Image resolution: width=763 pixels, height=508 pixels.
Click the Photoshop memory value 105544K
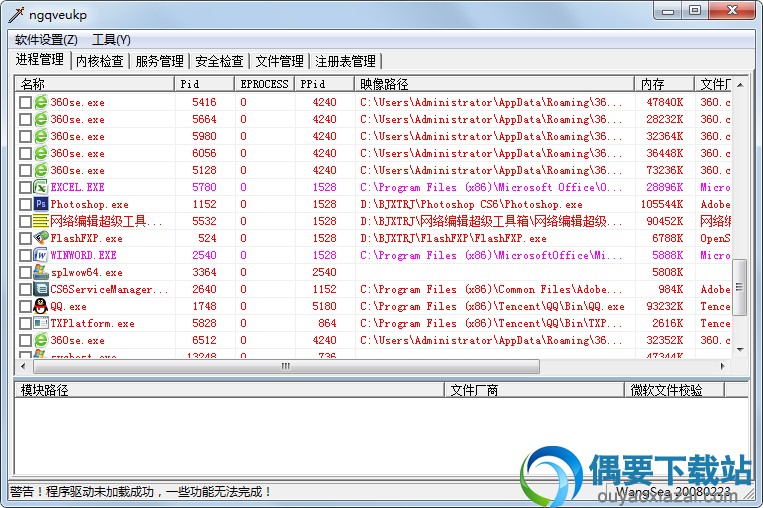pos(662,204)
